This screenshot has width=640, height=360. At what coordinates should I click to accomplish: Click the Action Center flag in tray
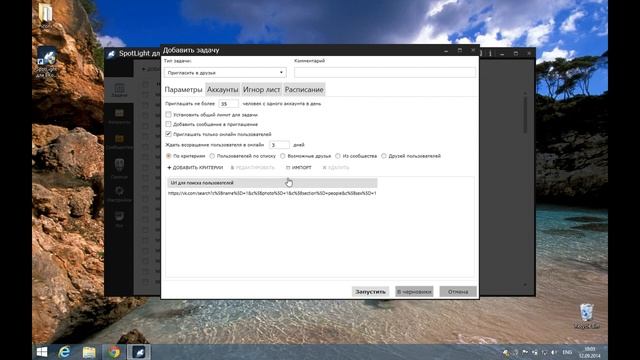click(x=525, y=352)
